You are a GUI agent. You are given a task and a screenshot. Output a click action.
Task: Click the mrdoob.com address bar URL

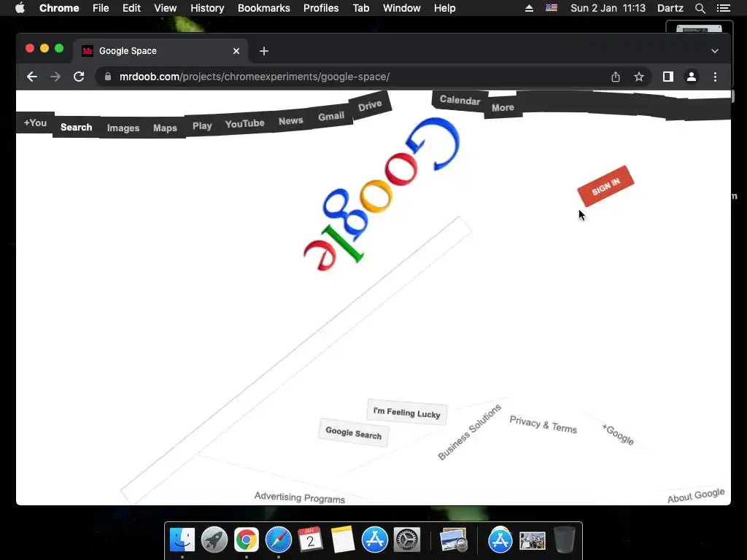255,77
